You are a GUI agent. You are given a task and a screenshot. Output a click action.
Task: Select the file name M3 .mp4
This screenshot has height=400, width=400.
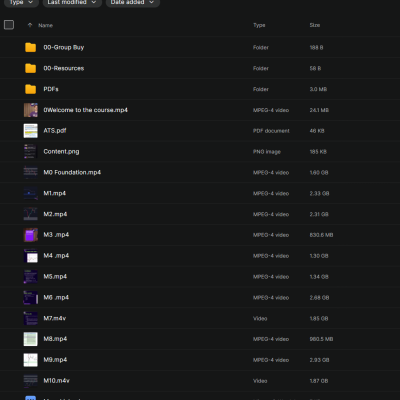56,235
